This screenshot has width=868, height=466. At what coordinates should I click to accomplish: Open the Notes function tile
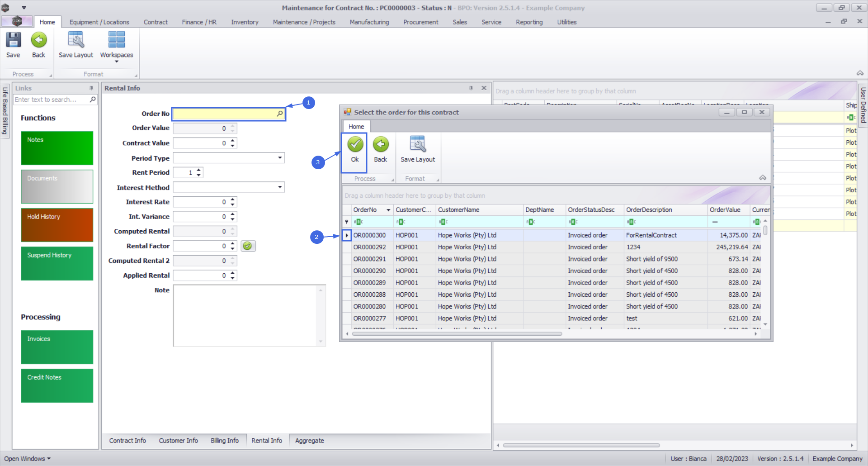(x=57, y=148)
